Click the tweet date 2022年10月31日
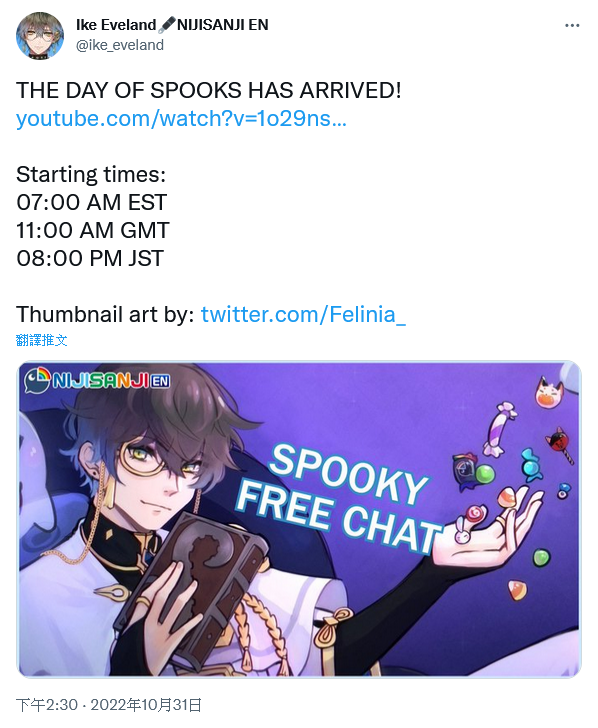Image resolution: width=598 pixels, height=728 pixels. (x=146, y=705)
